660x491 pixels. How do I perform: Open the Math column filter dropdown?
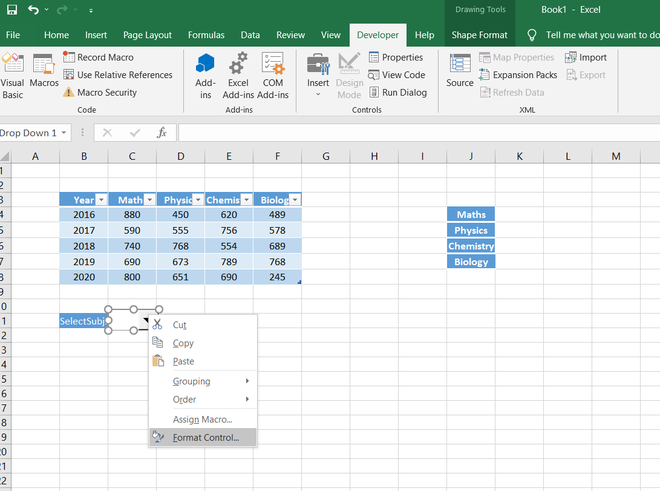pos(149,200)
